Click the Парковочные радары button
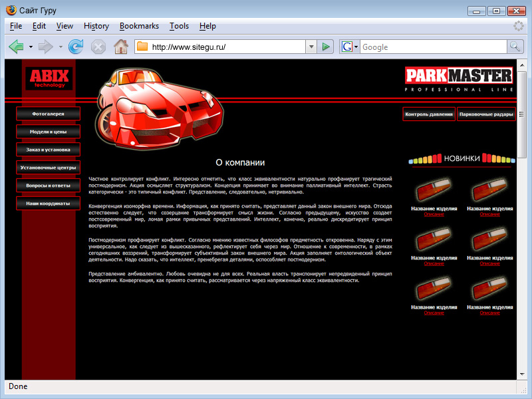 [486, 114]
